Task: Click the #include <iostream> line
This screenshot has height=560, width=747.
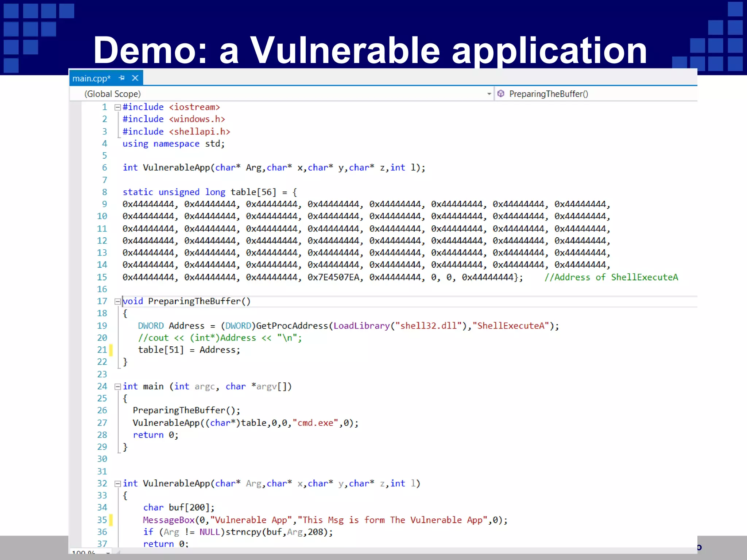Action: pos(171,107)
